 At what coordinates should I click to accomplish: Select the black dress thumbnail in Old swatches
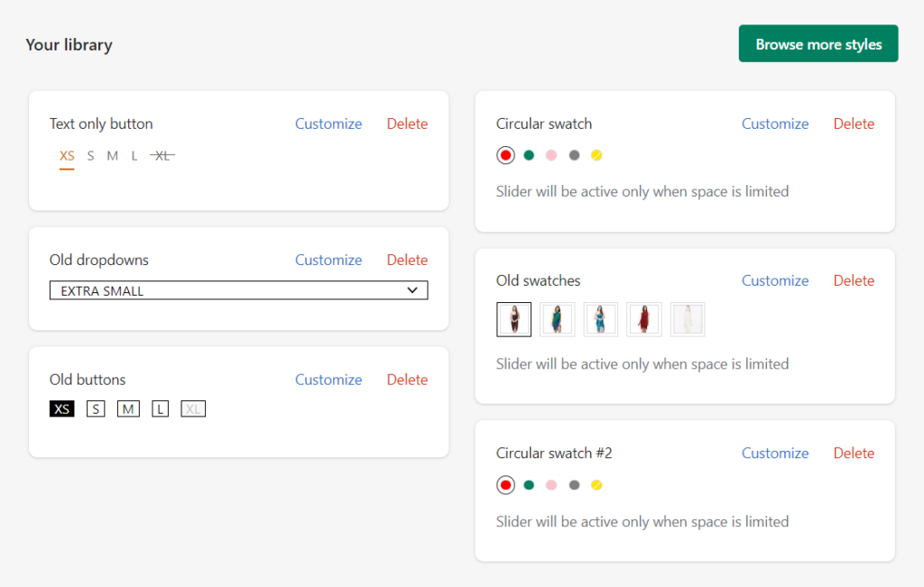pos(513,320)
